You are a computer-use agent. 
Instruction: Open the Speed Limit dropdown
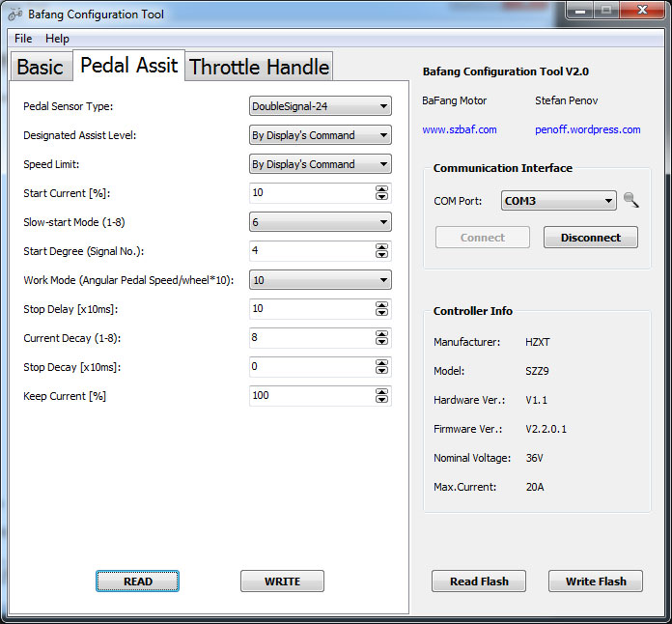320,164
